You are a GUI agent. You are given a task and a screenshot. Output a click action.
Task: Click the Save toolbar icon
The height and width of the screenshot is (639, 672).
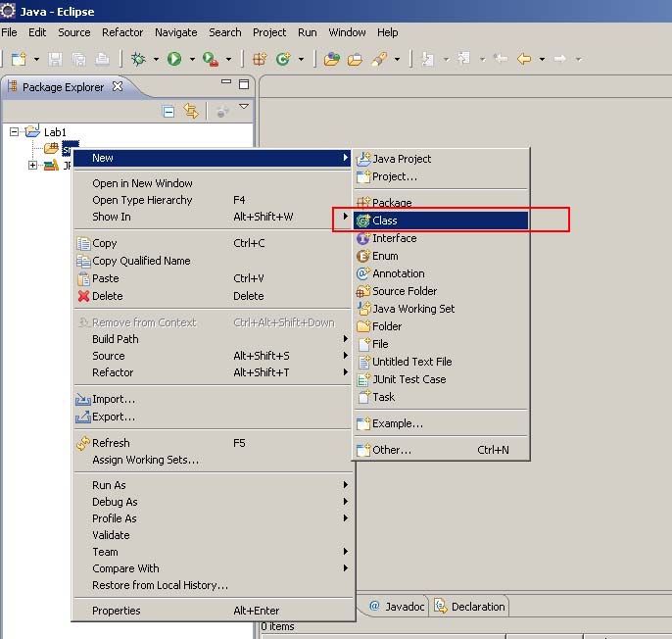click(55, 59)
